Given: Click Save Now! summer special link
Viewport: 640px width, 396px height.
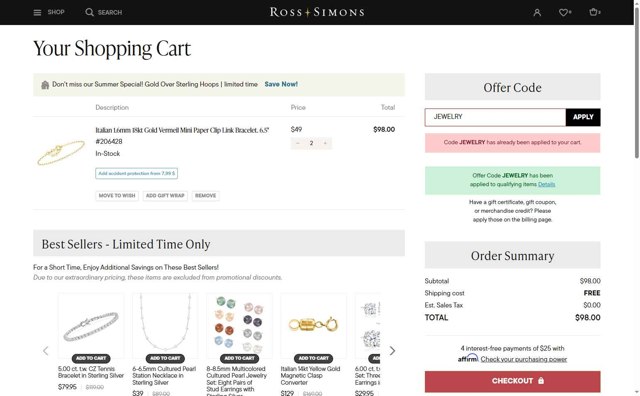Looking at the screenshot, I should (281, 84).
